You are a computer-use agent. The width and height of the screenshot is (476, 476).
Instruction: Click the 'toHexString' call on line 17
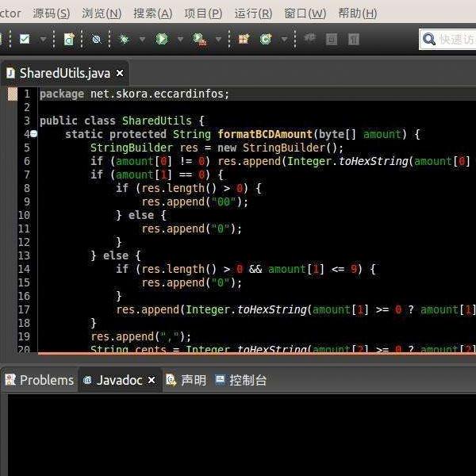[x=271, y=309]
